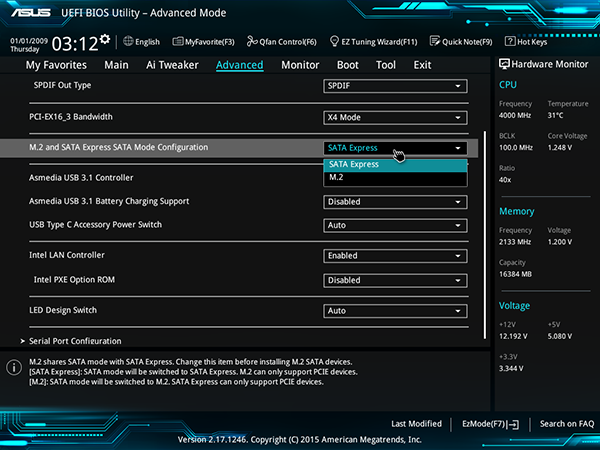Click the EZ Tuning Wizard bulb icon
Viewport: 600px width, 450px height.
pyautogui.click(x=334, y=41)
